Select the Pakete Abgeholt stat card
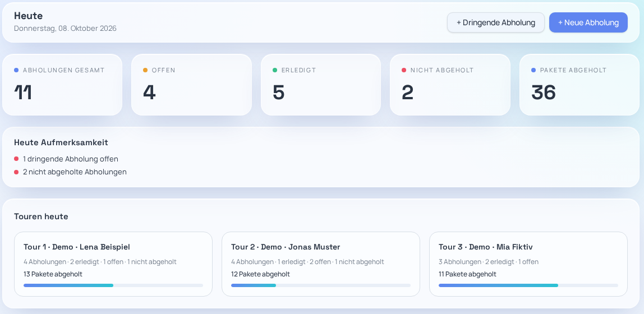The height and width of the screenshot is (314, 644). point(579,85)
